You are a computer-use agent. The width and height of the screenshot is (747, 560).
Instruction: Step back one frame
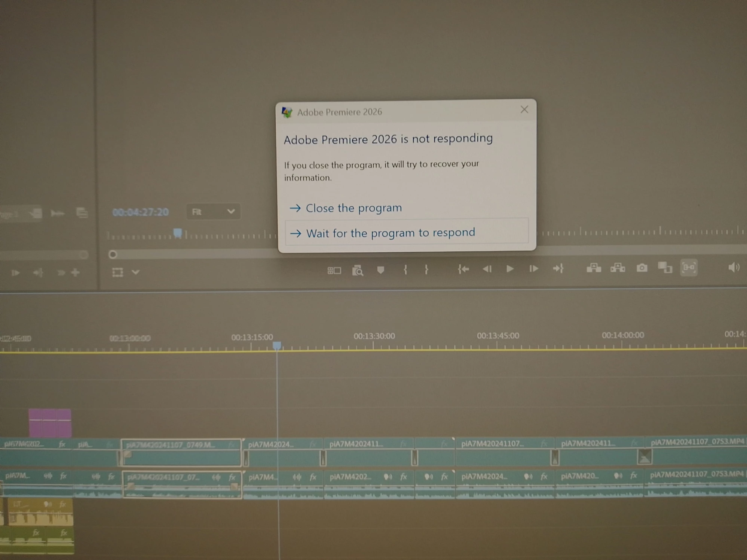487,269
